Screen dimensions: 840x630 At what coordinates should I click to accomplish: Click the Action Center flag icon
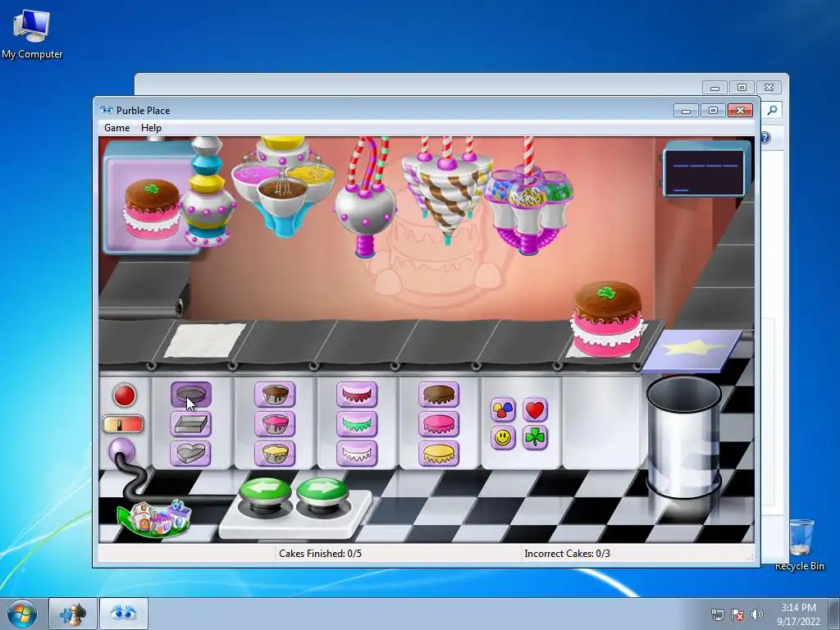(x=737, y=614)
